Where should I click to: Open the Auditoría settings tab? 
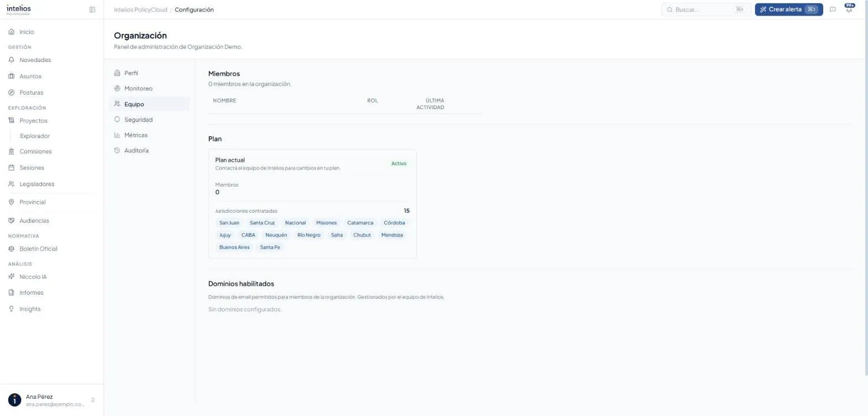[x=149, y=151]
